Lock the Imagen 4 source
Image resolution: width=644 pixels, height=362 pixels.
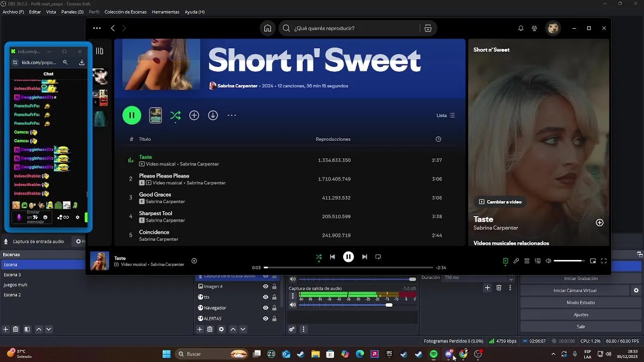click(274, 287)
